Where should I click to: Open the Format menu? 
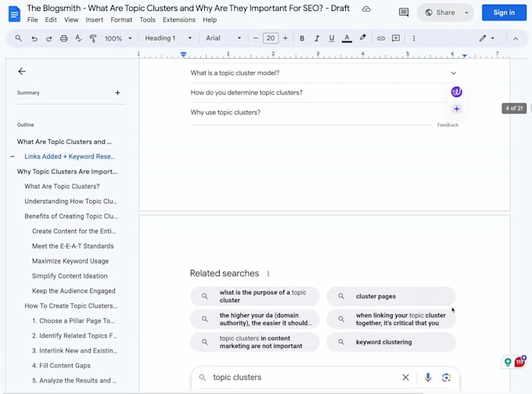point(121,20)
